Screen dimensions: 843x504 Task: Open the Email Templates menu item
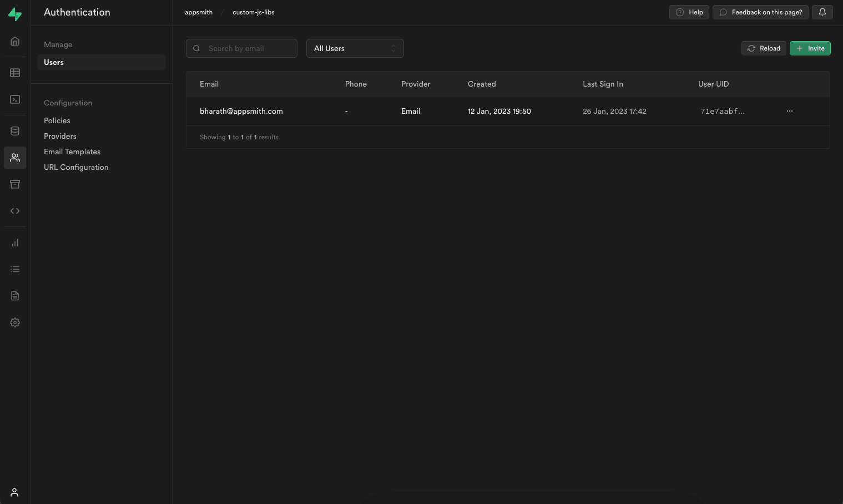72,152
